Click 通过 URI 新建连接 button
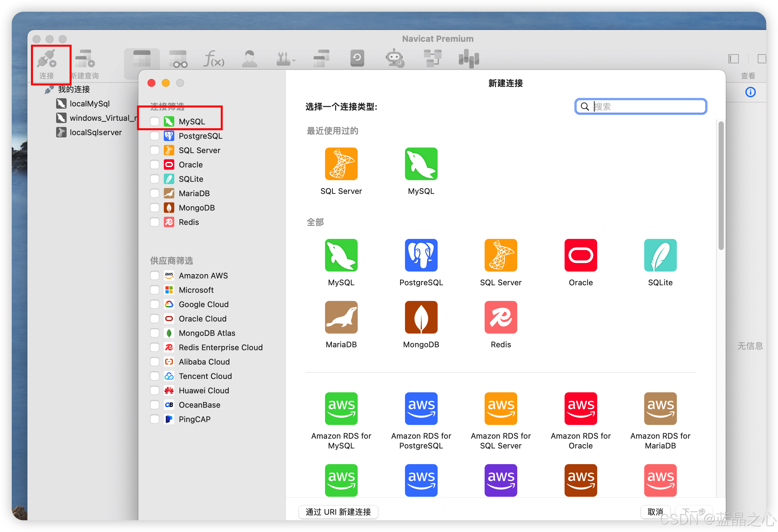 338,513
